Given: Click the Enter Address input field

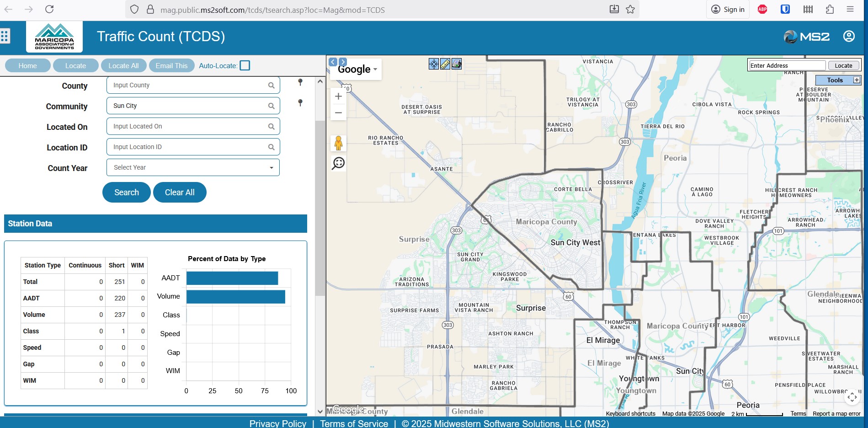Looking at the screenshot, I should pyautogui.click(x=787, y=65).
